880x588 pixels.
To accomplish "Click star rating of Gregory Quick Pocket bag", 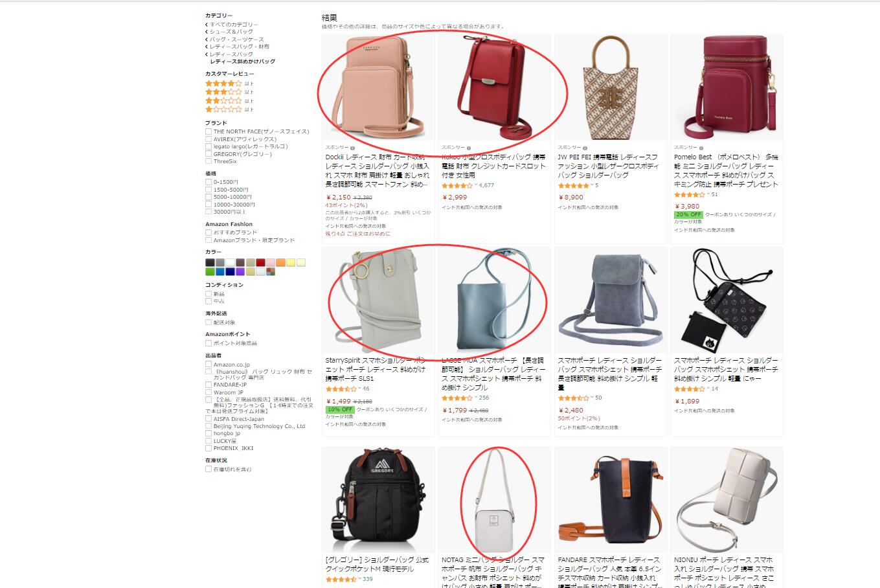I will [341, 580].
